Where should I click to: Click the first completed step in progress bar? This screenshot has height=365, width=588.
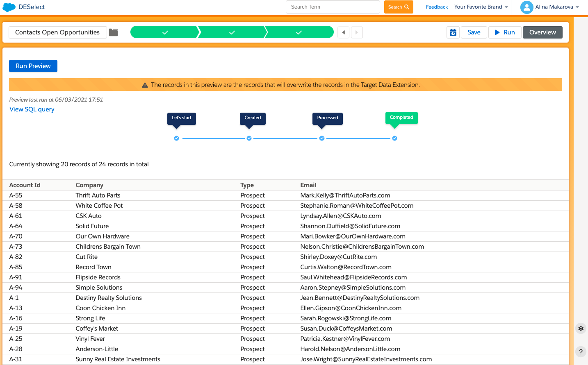pyautogui.click(x=165, y=32)
